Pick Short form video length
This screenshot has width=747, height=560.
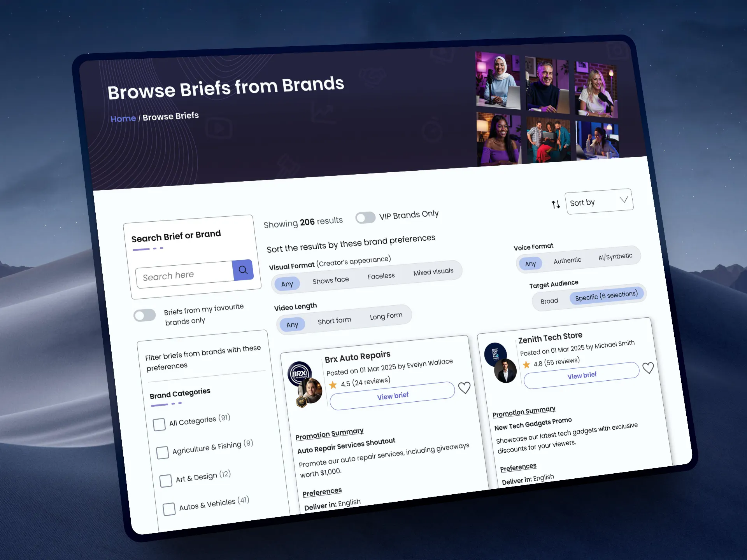[x=335, y=321]
